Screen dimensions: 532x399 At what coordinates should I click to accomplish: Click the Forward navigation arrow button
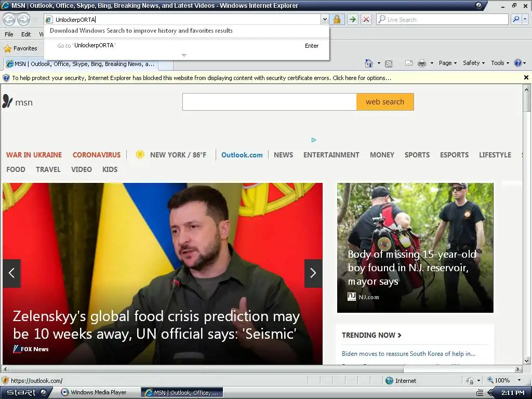tap(23, 19)
